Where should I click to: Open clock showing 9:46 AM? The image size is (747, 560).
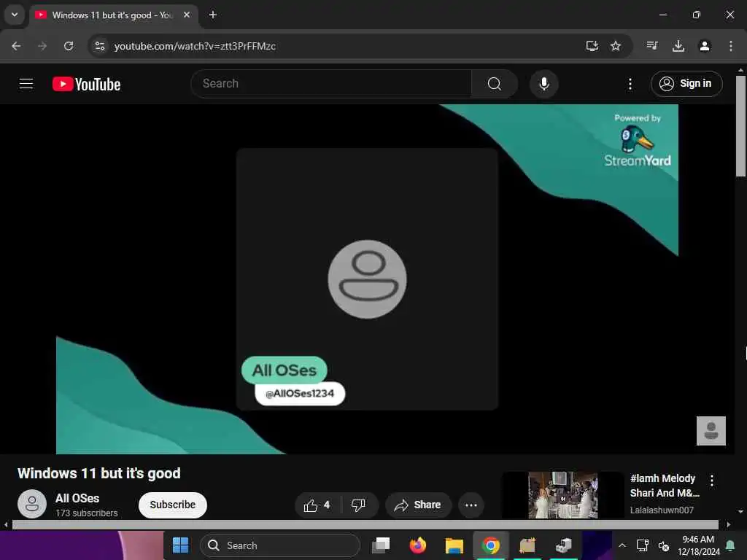[698, 545]
